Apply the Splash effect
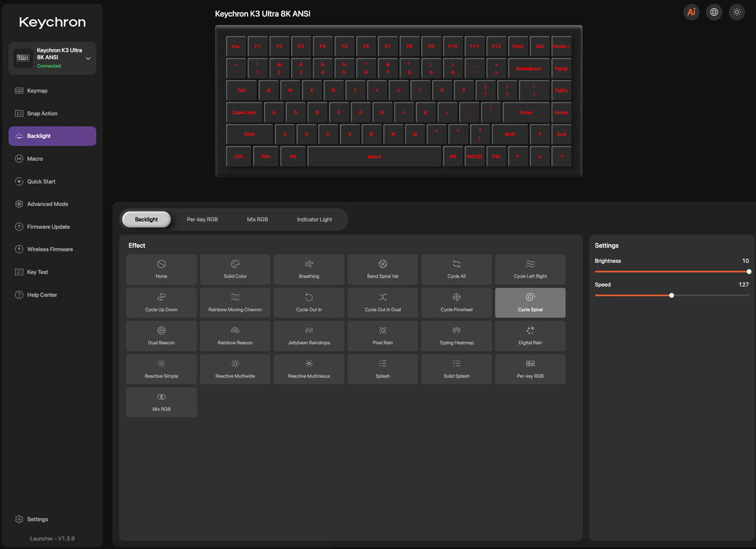 coord(382,369)
